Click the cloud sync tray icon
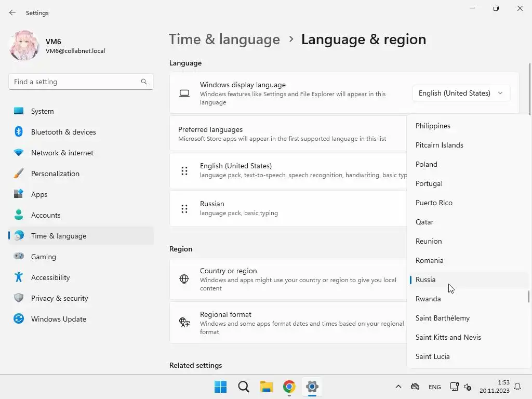 click(415, 387)
